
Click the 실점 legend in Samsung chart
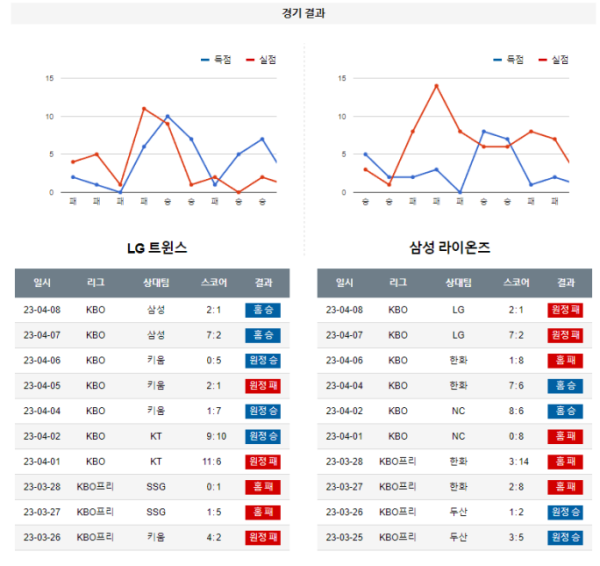tap(553, 60)
